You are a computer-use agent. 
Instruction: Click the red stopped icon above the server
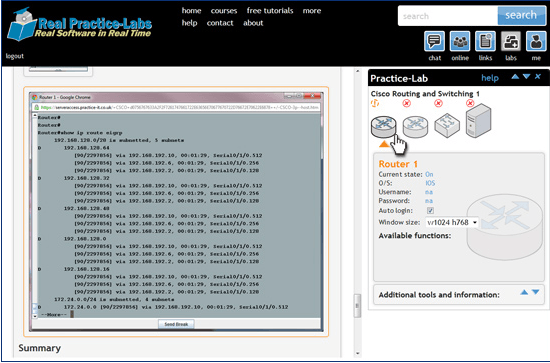470,103
